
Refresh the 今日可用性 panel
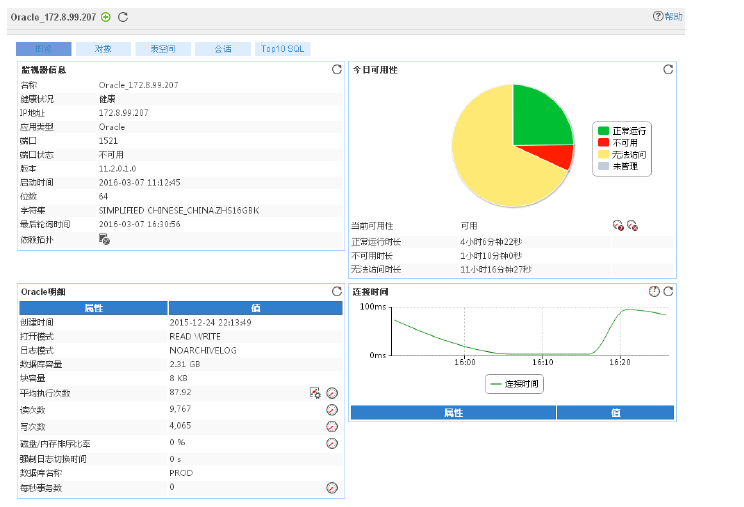click(x=668, y=69)
